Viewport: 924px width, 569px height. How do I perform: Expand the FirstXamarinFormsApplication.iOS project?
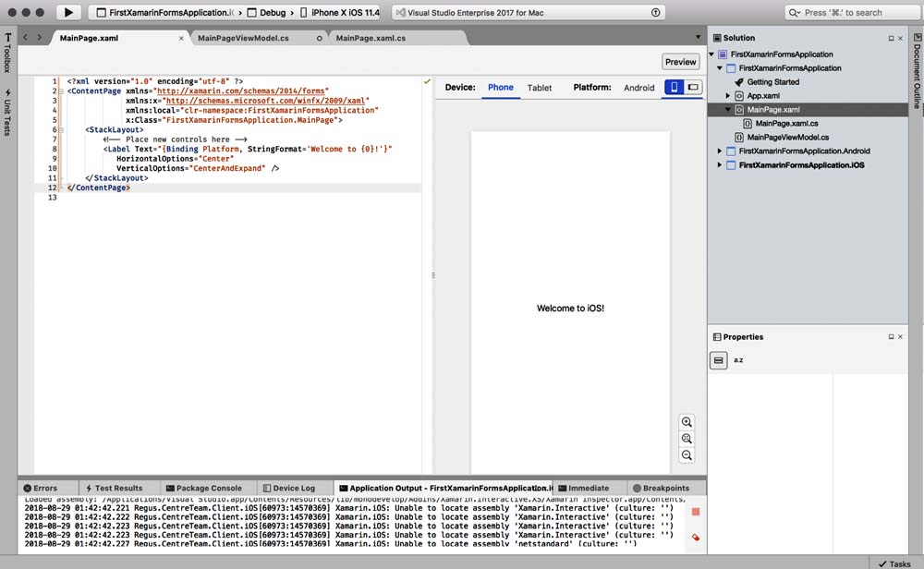720,165
